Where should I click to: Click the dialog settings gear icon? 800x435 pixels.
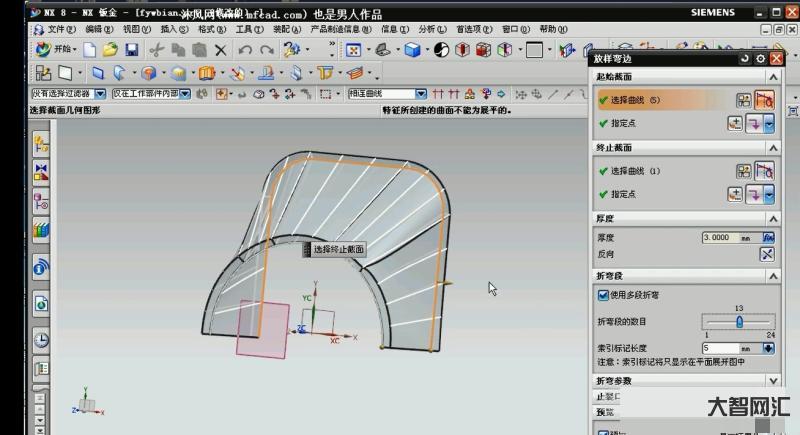[x=761, y=59]
